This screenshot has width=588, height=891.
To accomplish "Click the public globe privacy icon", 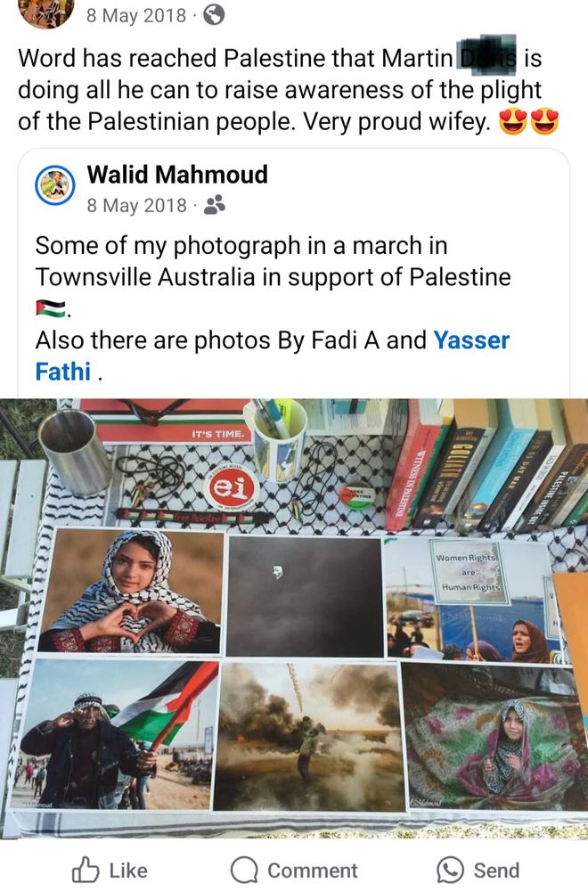I will 214,15.
